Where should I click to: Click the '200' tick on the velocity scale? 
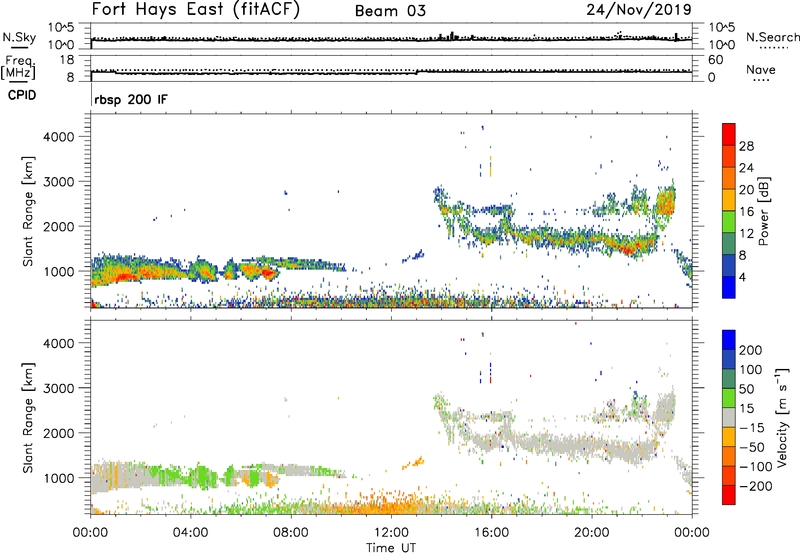pos(751,350)
